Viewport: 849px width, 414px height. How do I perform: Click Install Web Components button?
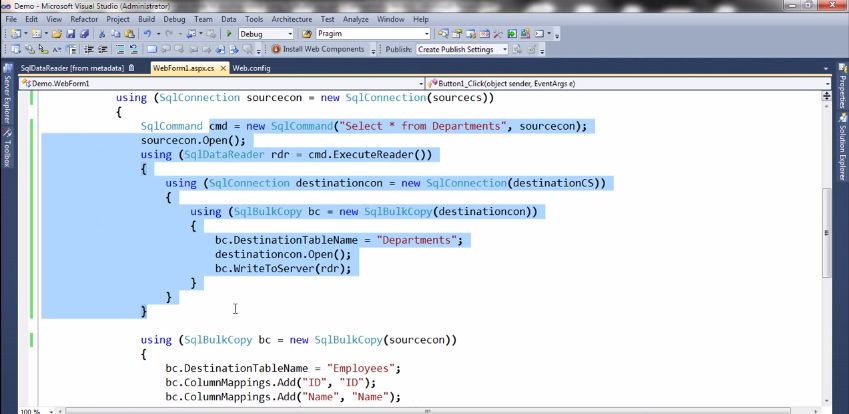click(x=318, y=49)
